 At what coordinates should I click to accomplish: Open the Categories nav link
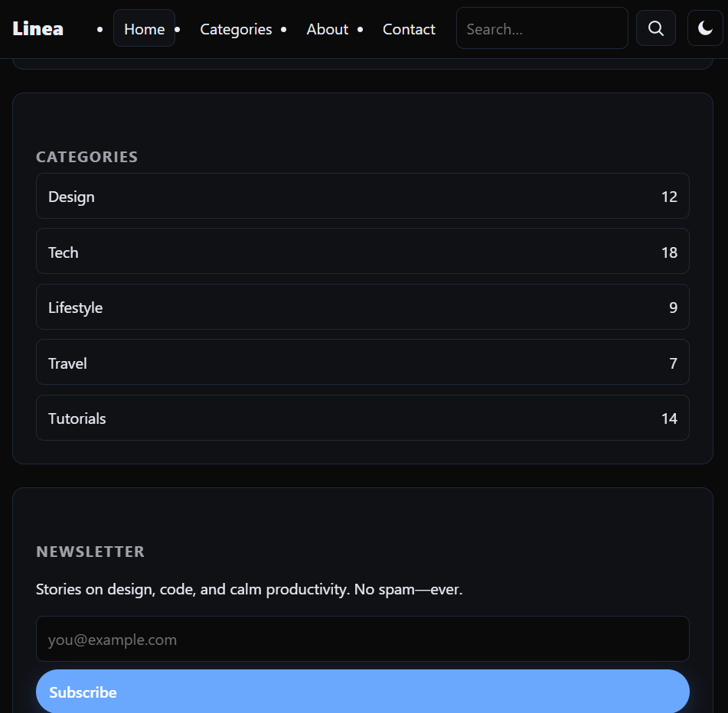pyautogui.click(x=236, y=29)
